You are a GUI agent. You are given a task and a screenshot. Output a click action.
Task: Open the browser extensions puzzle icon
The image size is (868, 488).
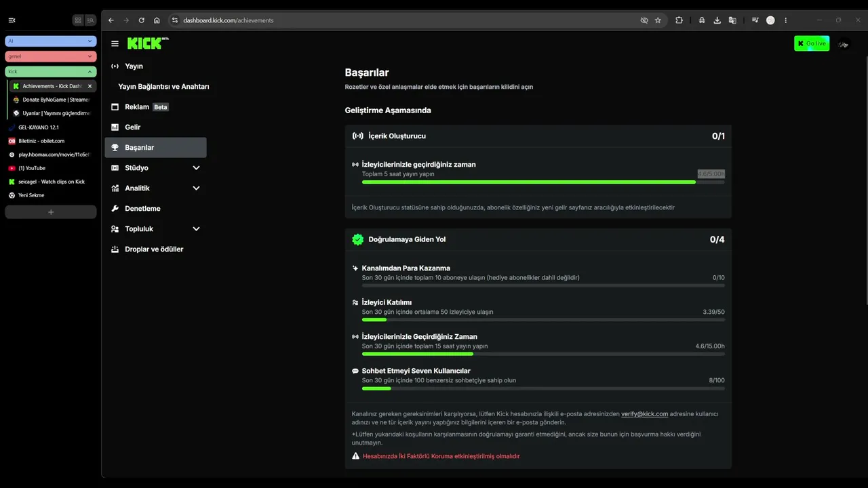[679, 20]
